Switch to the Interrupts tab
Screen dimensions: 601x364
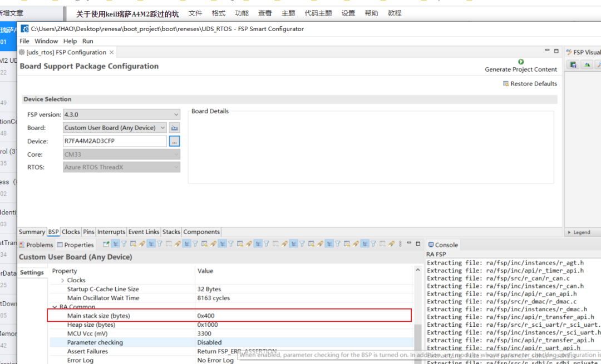(111, 232)
